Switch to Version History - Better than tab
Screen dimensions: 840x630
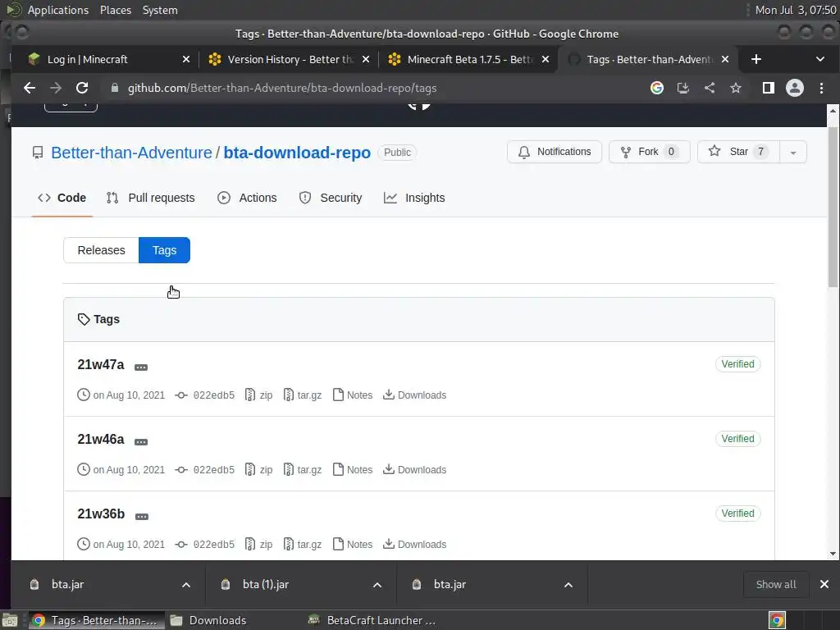pos(290,59)
